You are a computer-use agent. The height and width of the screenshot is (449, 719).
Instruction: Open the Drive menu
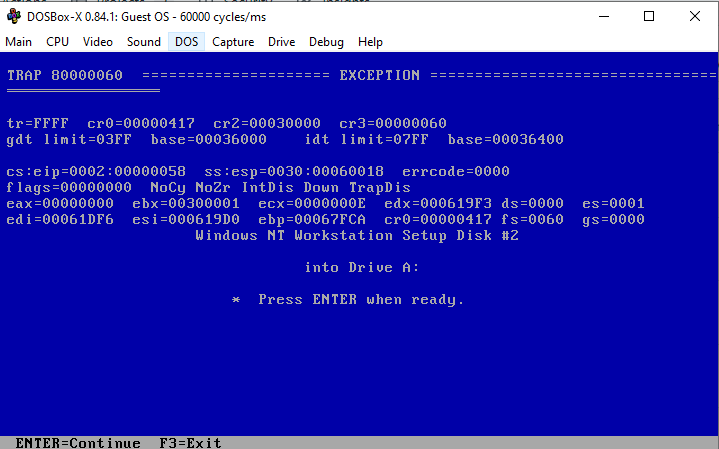[x=281, y=42]
